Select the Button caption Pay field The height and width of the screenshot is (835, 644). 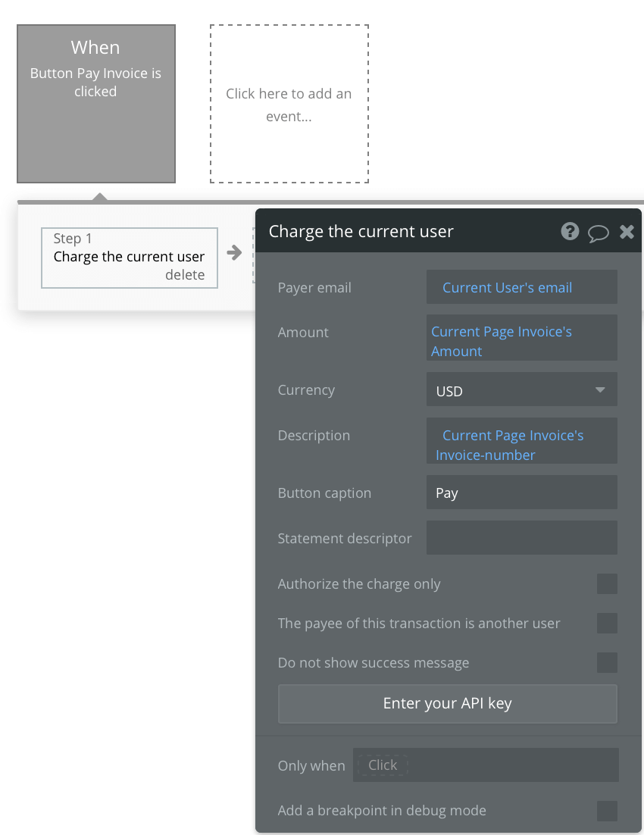521,492
